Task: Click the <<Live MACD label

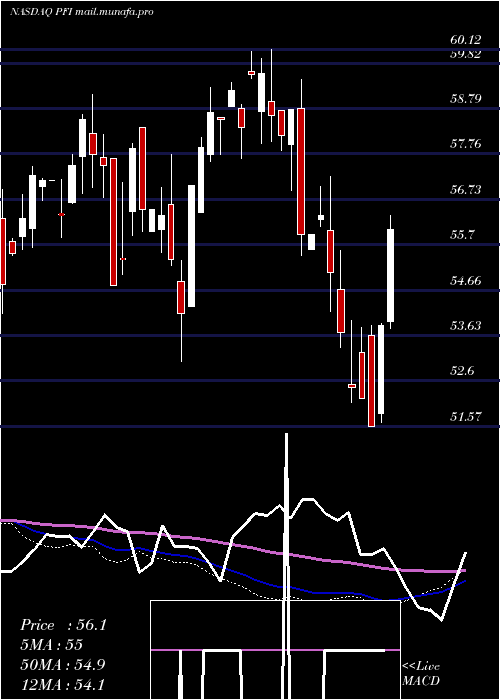Action: [421, 674]
